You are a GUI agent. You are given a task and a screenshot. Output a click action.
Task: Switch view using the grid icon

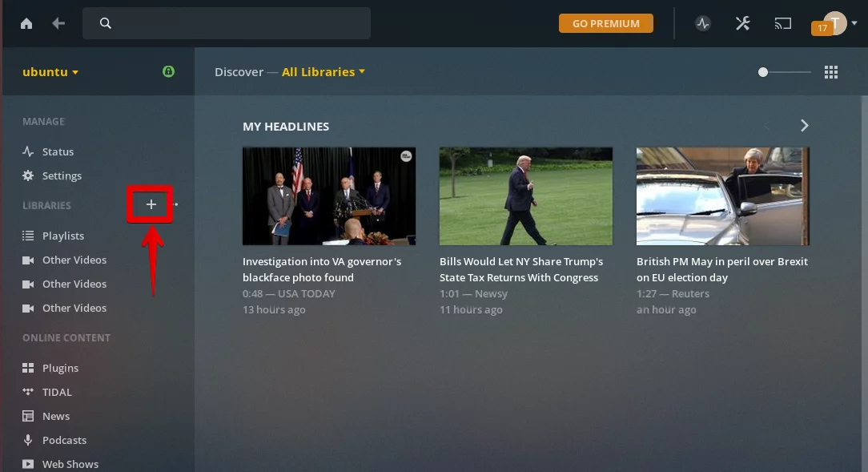(x=831, y=72)
